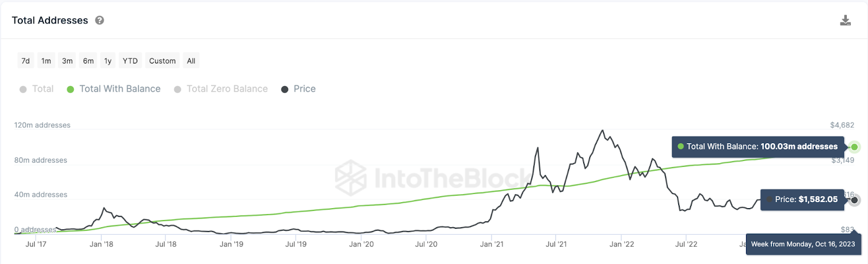Show All time range data

(191, 61)
